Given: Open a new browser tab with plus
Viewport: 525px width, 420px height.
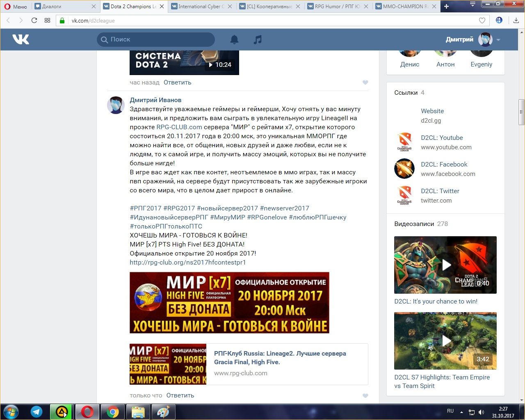Looking at the screenshot, I should pos(447,7).
